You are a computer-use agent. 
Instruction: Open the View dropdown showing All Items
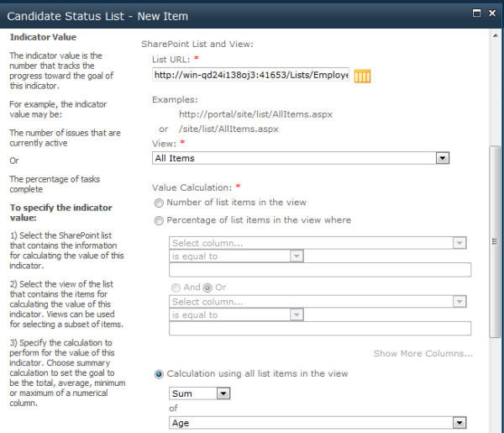pyautogui.click(x=301, y=158)
